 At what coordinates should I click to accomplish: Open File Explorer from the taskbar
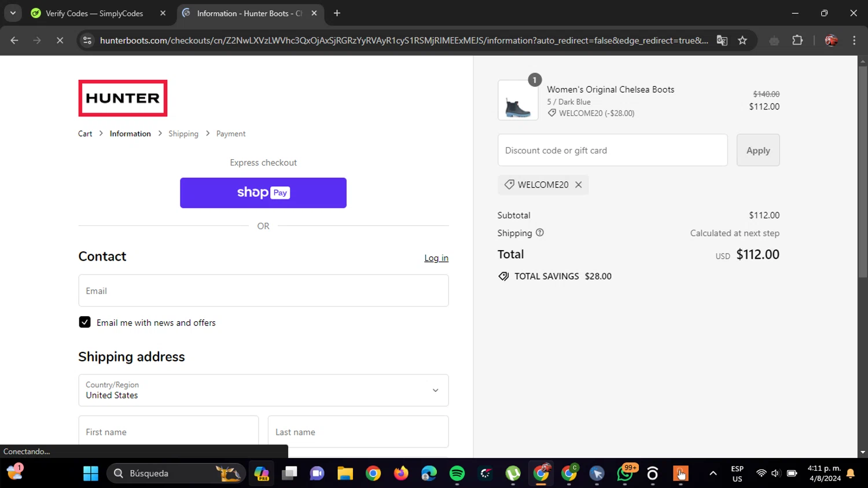click(345, 474)
